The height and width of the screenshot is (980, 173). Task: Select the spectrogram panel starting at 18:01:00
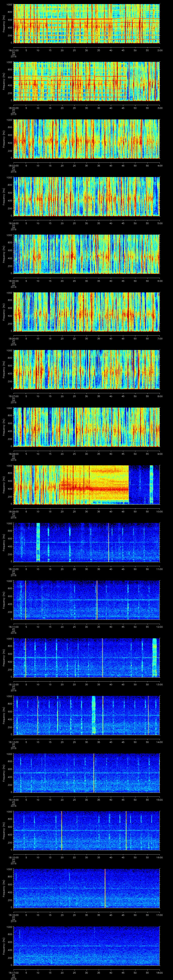tap(87, 24)
